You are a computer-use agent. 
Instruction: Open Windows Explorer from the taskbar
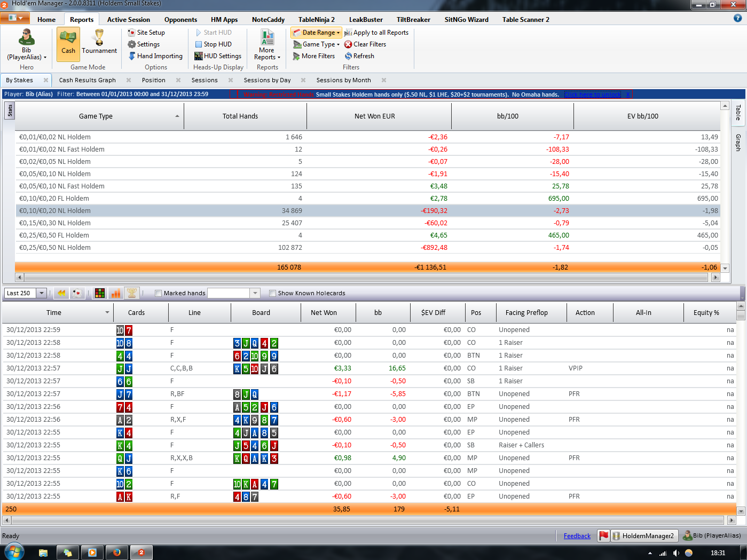point(43,553)
